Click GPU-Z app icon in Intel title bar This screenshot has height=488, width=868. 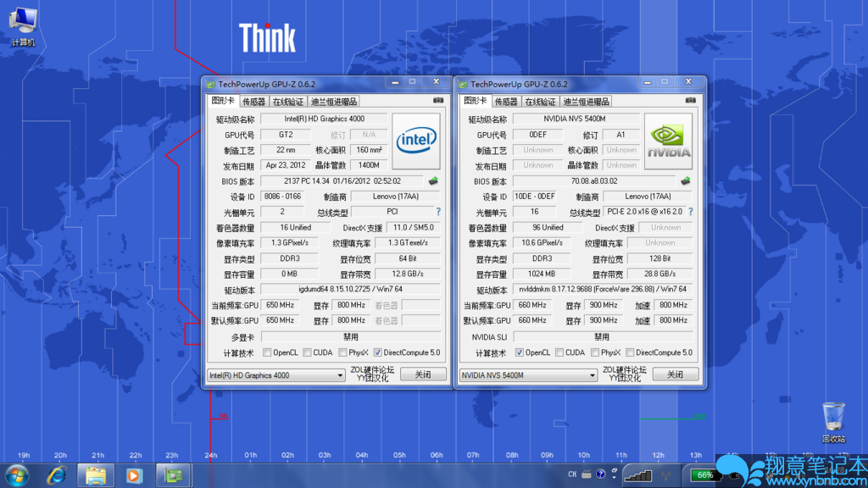point(210,84)
